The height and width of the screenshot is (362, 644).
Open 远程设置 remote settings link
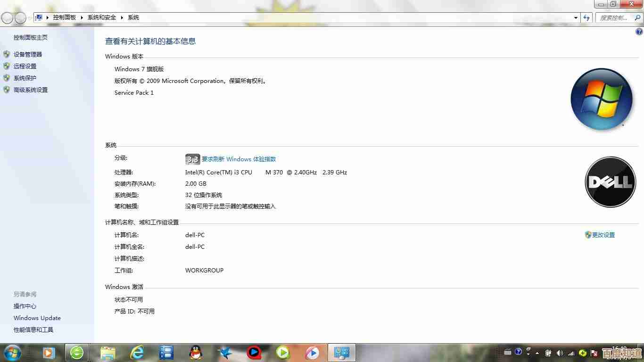click(x=25, y=66)
